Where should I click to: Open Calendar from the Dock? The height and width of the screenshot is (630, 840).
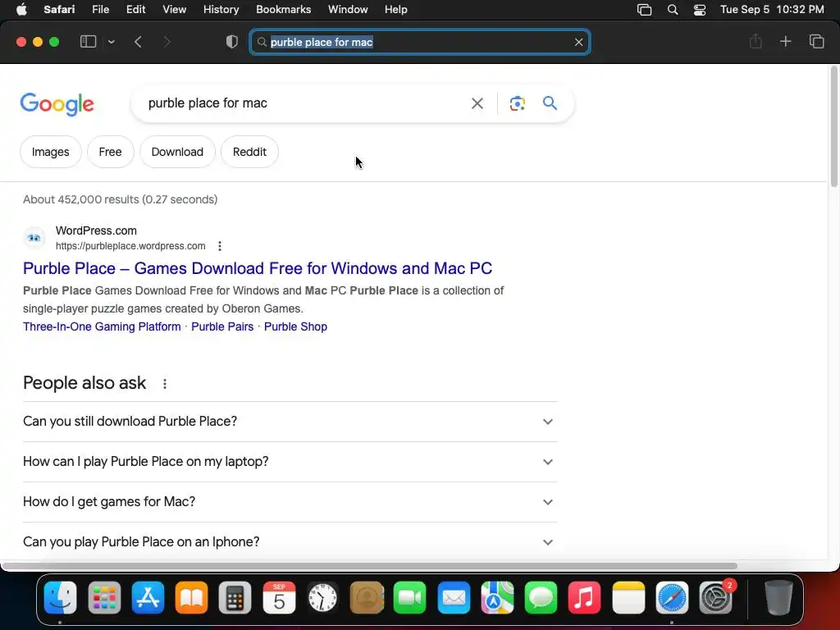(x=279, y=597)
